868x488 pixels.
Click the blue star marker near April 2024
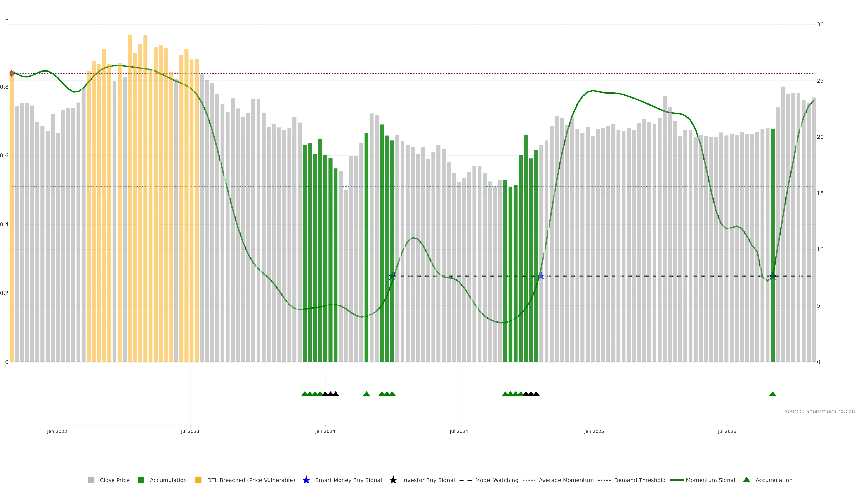pyautogui.click(x=392, y=276)
